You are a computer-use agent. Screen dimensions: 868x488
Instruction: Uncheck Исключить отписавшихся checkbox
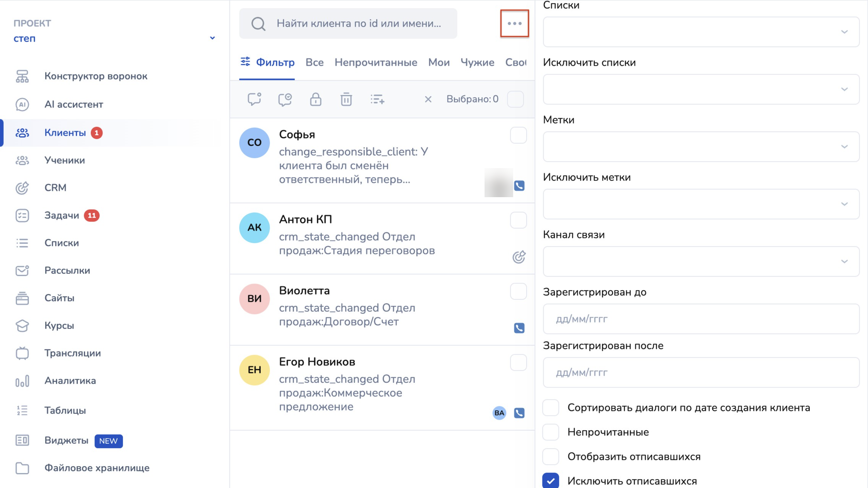551,481
